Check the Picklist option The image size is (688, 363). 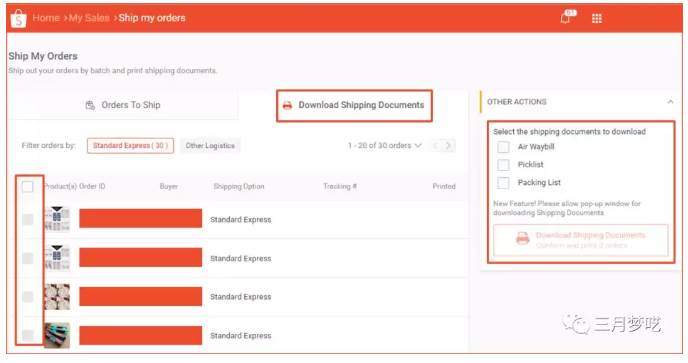click(x=503, y=165)
